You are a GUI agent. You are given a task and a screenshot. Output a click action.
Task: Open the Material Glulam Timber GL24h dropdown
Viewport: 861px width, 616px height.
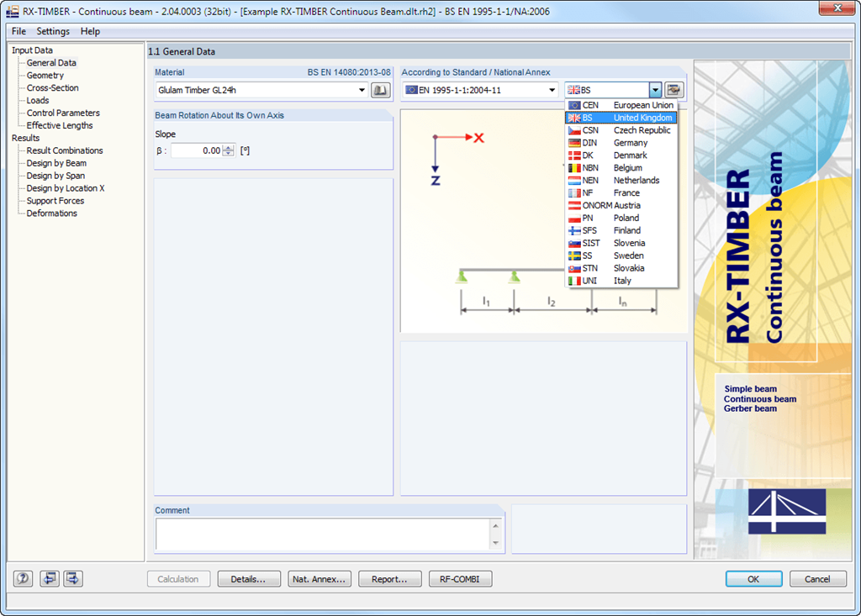[x=362, y=90]
